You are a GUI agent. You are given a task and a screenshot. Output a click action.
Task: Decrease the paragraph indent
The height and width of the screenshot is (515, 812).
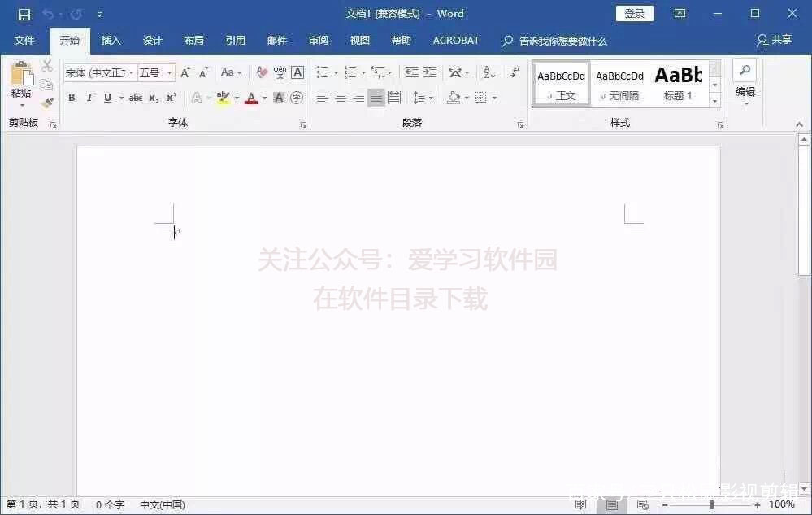pyautogui.click(x=412, y=72)
